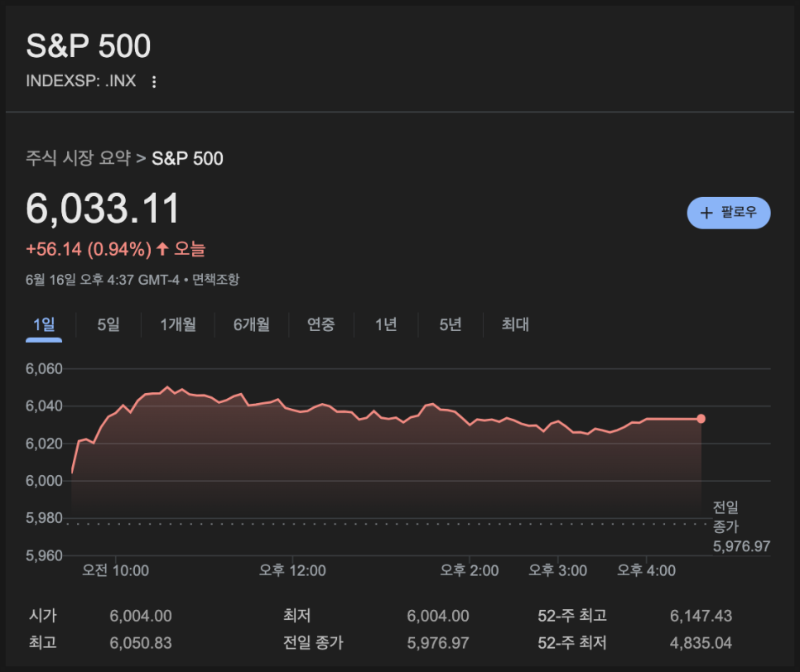800x672 pixels.
Task: Click the 6,000 y-axis label
Action: click(x=45, y=481)
